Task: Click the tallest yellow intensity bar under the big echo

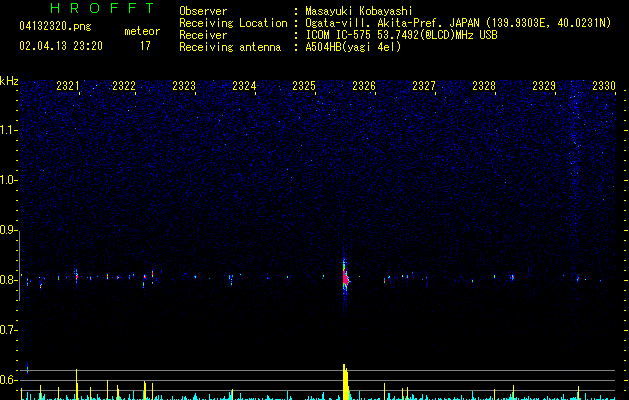Action: point(344,382)
